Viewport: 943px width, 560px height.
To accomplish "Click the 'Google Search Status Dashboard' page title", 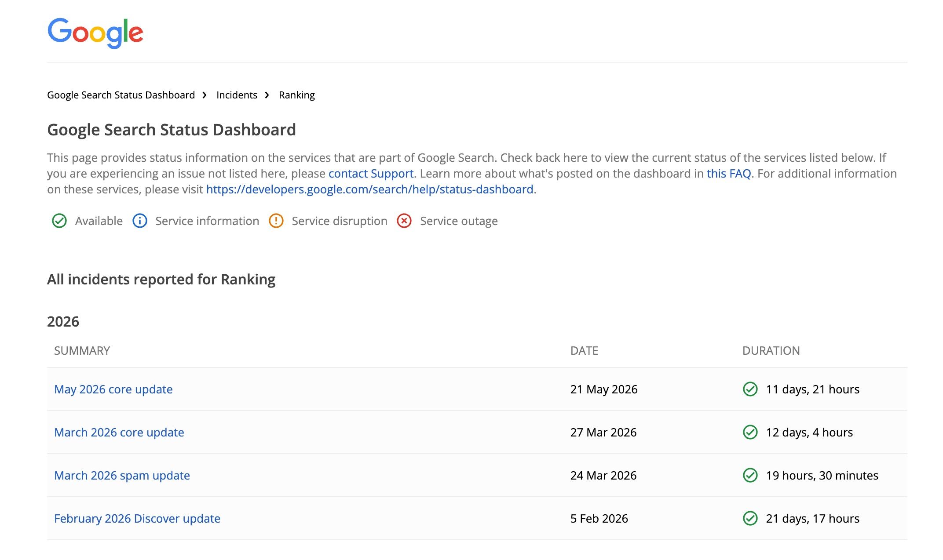I will pos(172,130).
